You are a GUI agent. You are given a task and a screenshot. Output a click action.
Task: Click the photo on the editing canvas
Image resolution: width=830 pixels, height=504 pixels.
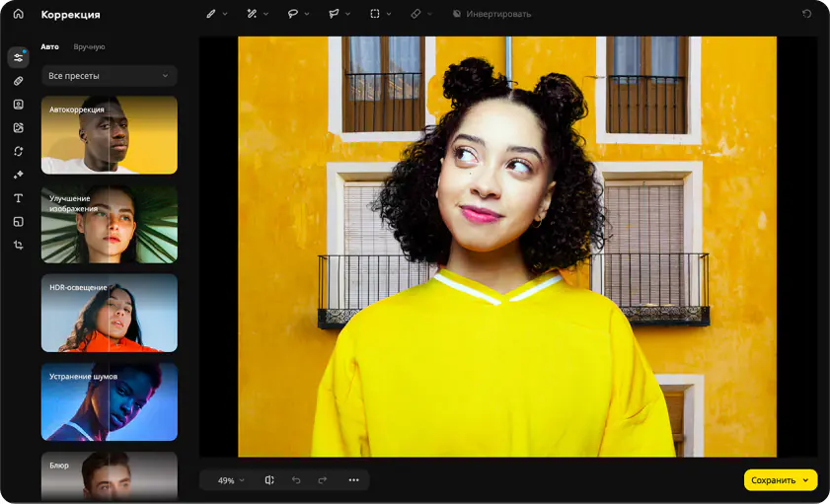(x=507, y=247)
